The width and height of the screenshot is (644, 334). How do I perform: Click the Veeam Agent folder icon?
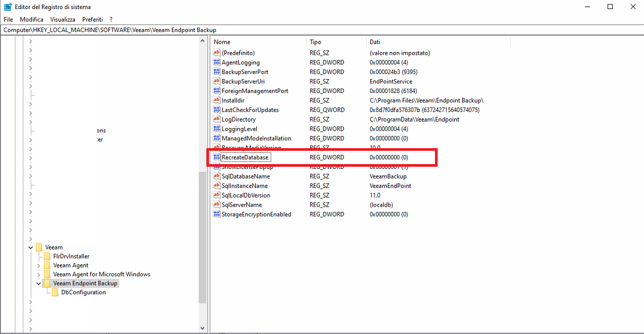pos(47,266)
